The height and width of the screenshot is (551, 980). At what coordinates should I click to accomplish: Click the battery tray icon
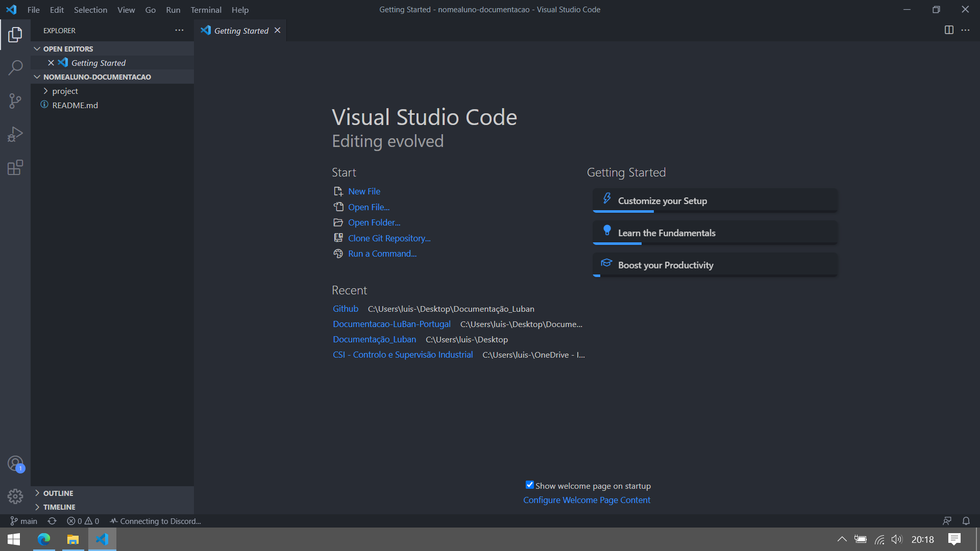pyautogui.click(x=861, y=539)
